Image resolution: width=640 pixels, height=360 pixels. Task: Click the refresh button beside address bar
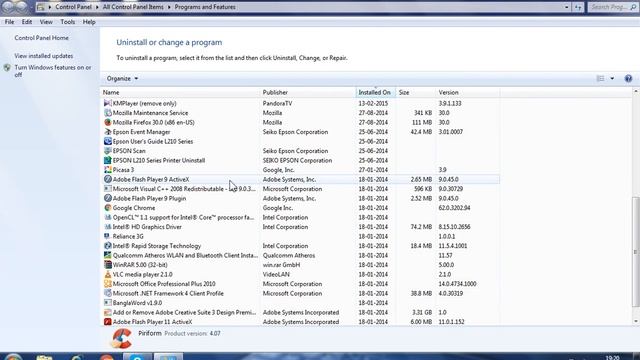(578, 7)
